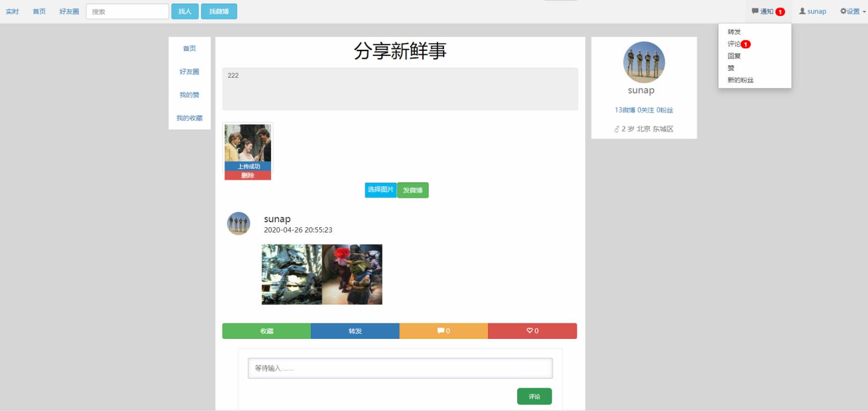Click the 选择图片 button
Screen dimensions: 868x411
pos(381,190)
